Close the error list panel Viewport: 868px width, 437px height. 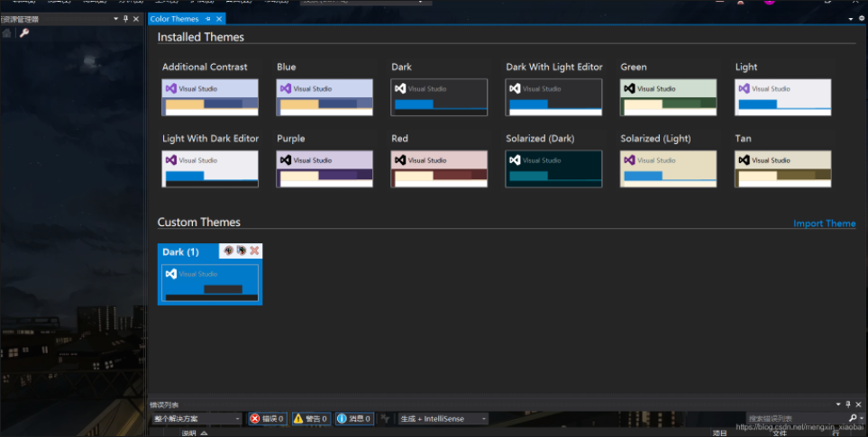[859, 405]
